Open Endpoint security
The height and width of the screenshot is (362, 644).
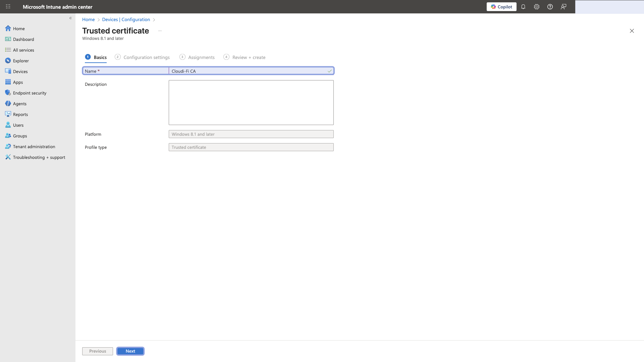30,93
